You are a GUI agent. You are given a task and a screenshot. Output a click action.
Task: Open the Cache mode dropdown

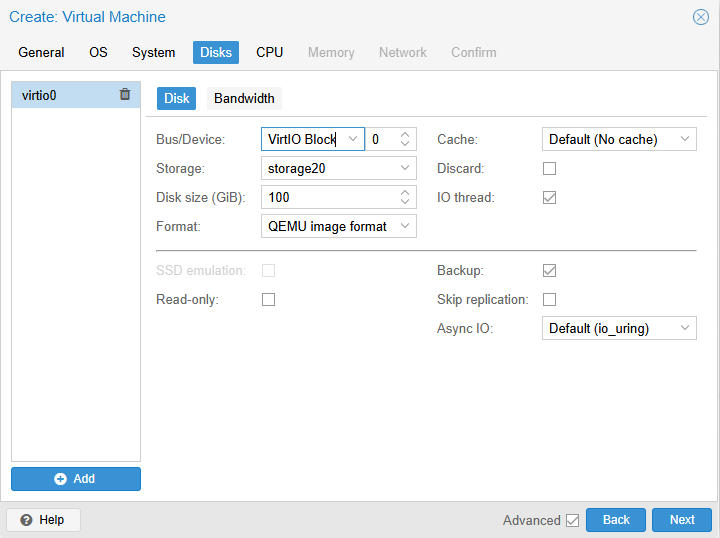point(685,140)
